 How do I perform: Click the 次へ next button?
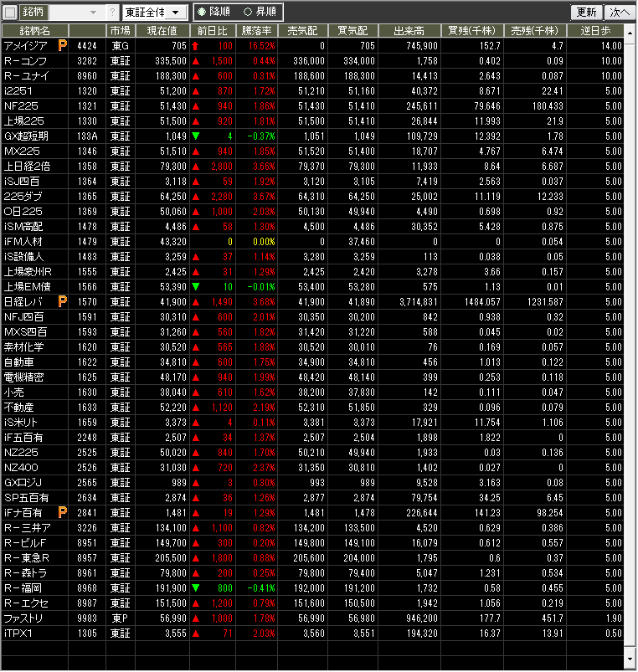click(x=620, y=13)
